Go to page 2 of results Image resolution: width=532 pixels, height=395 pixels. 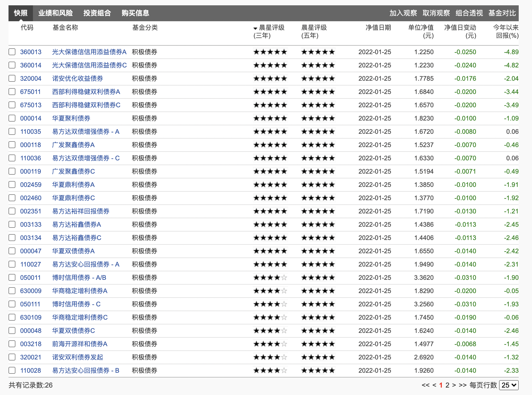(x=447, y=385)
